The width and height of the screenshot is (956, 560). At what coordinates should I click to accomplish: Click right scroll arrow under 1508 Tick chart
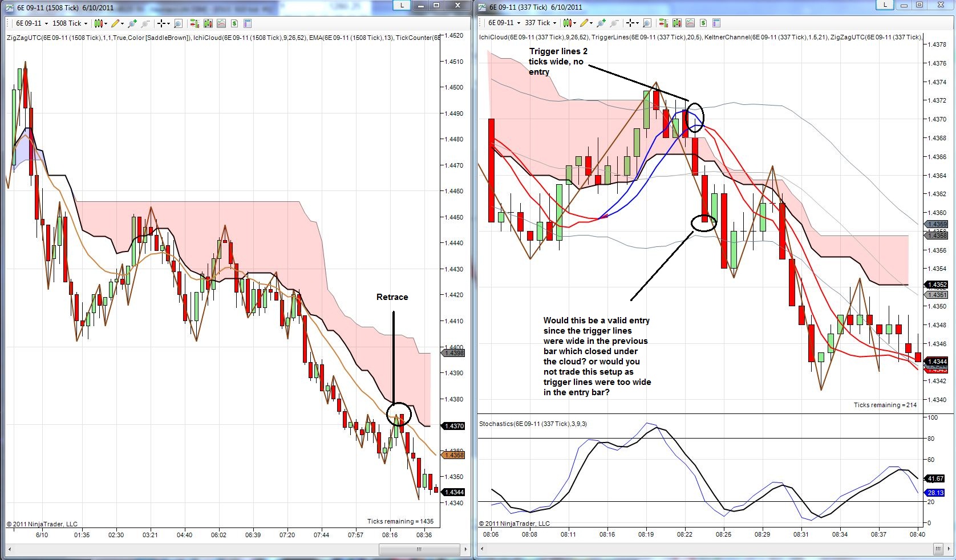click(466, 550)
